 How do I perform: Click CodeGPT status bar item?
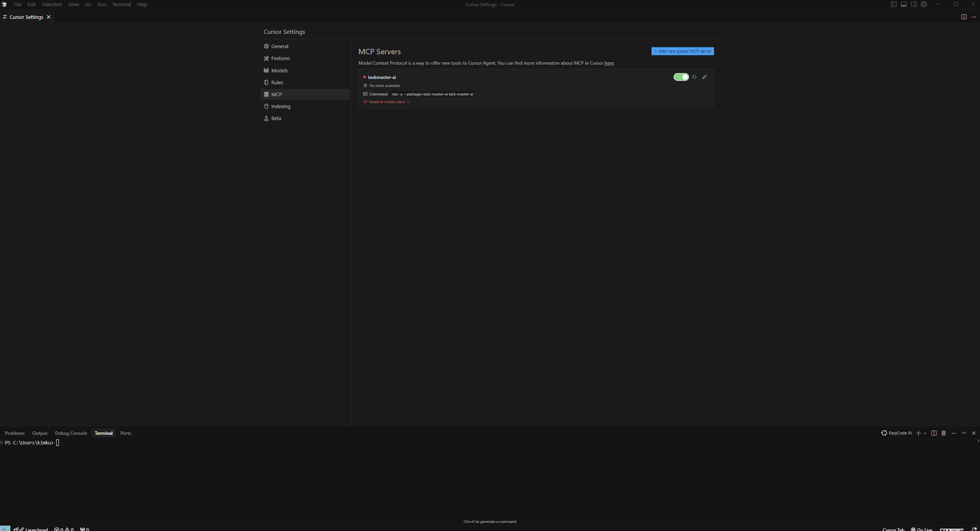[x=952, y=529]
